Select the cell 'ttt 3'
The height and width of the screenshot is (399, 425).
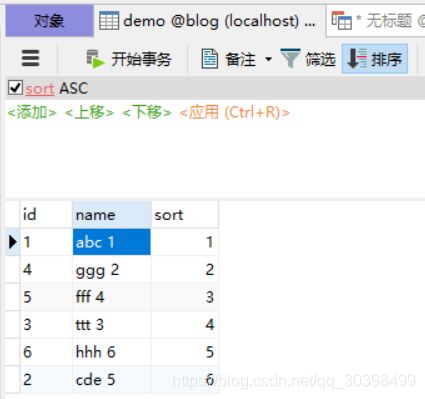click(112, 325)
